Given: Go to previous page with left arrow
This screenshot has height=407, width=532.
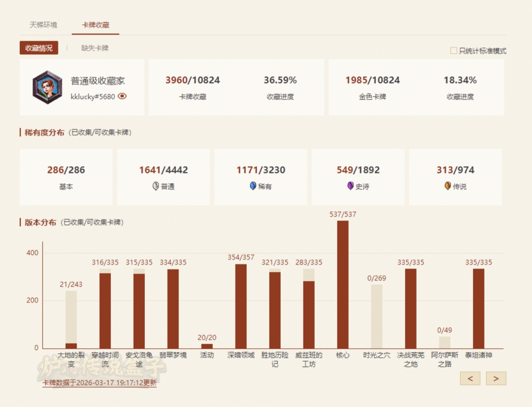Looking at the screenshot, I should point(470,378).
